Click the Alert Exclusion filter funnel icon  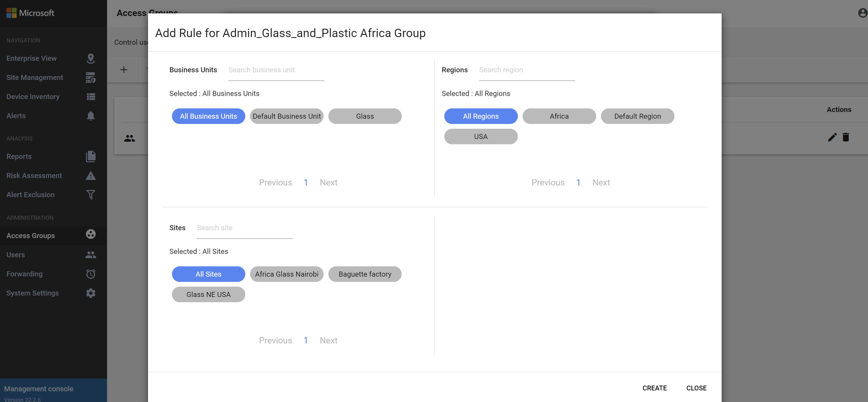[x=90, y=195]
